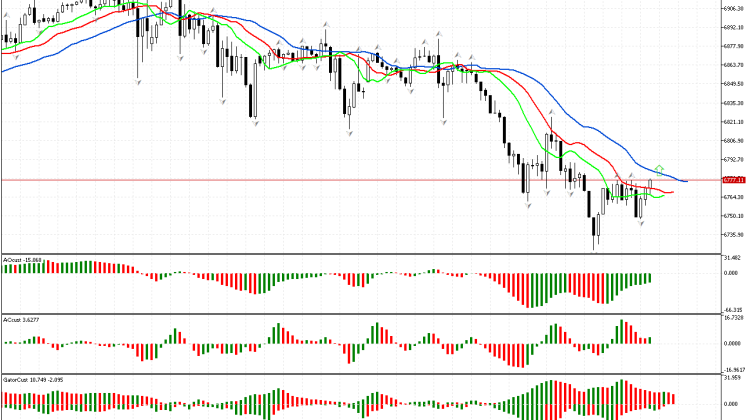Click the right end of the red Alligator line
752x420 pixels.
[673, 191]
